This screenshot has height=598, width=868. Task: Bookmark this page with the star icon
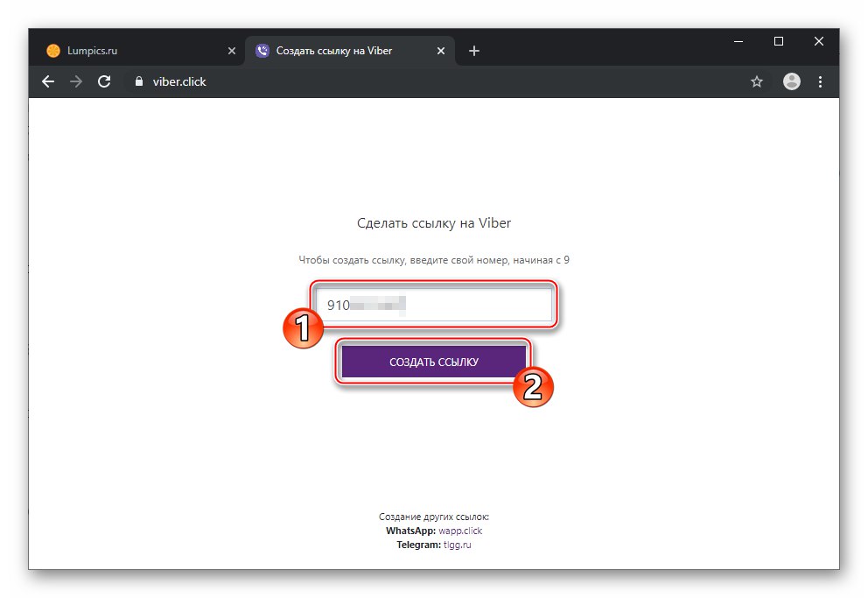757,82
